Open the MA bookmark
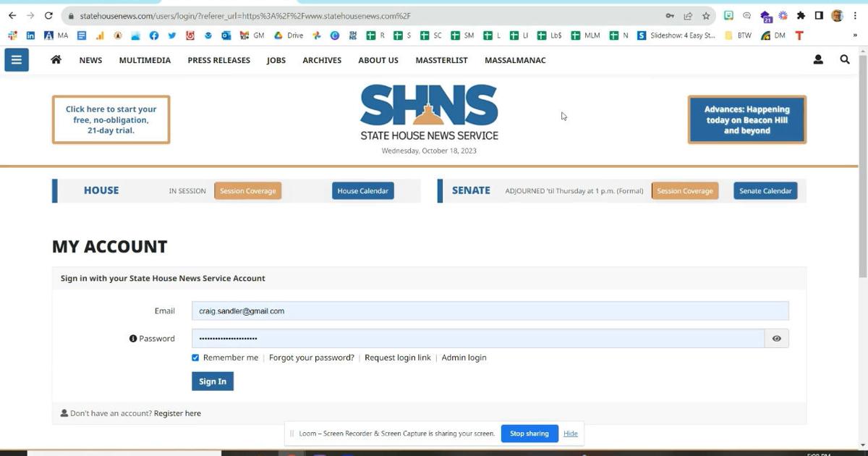Viewport: 868px width, 456px height. (56, 35)
